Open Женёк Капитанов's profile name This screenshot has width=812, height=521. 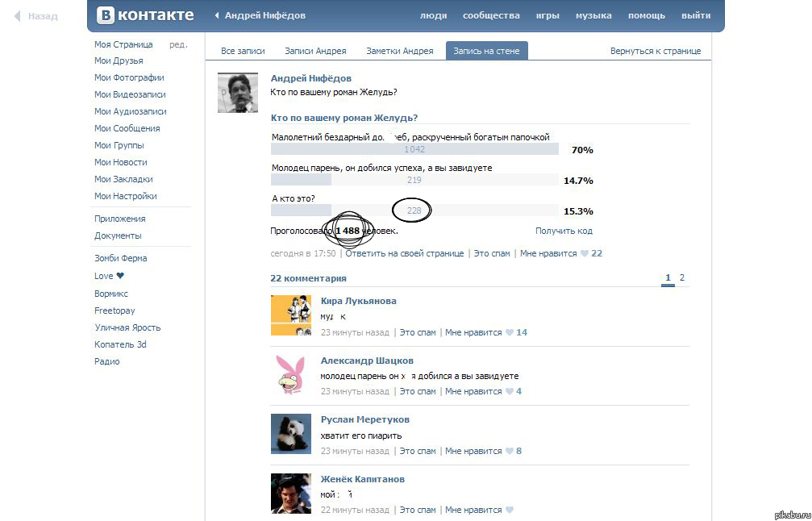[x=363, y=479]
